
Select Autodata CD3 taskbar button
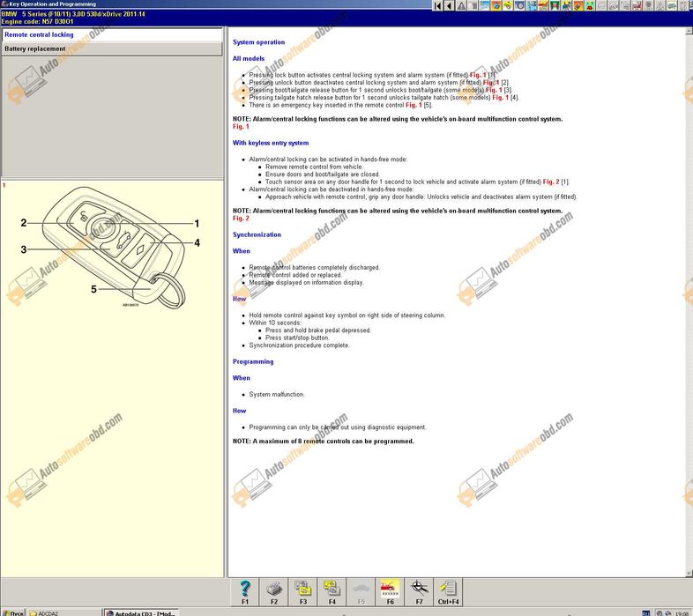(x=140, y=612)
